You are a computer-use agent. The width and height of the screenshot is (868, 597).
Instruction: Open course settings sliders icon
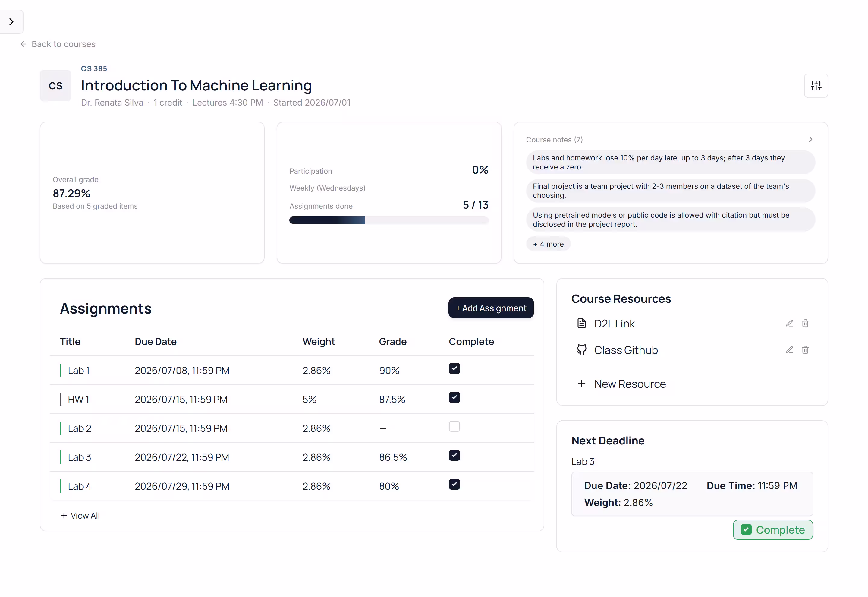(816, 86)
